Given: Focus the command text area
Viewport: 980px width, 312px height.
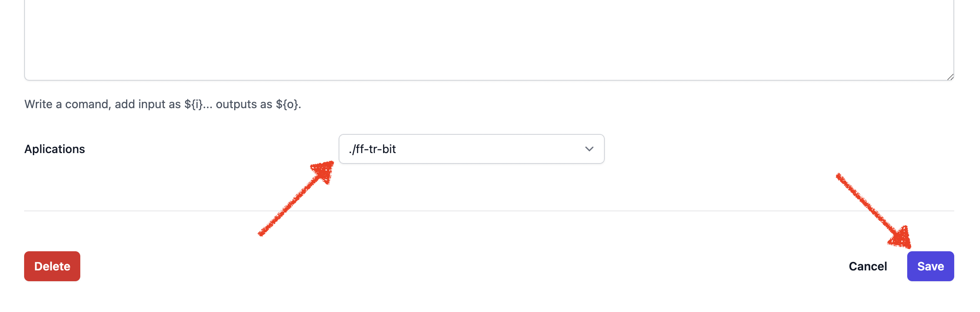Looking at the screenshot, I should click(x=489, y=40).
